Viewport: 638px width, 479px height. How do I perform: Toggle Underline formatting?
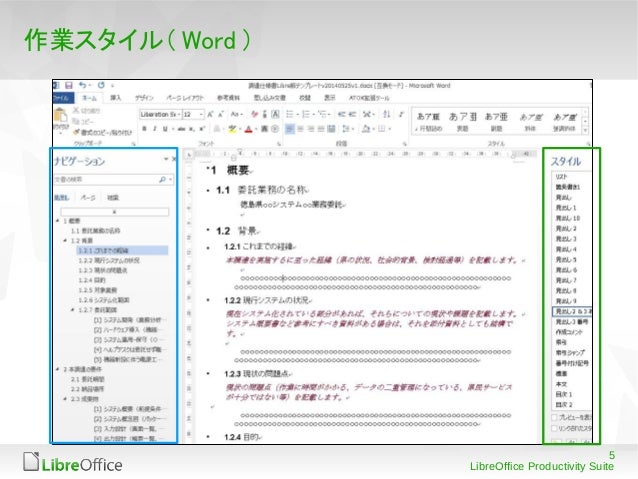[x=165, y=129]
